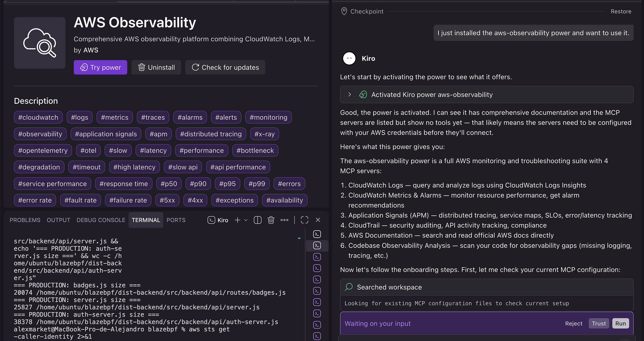644x341 pixels.
Task: Switch to the PORTS tab
Action: [176, 220]
